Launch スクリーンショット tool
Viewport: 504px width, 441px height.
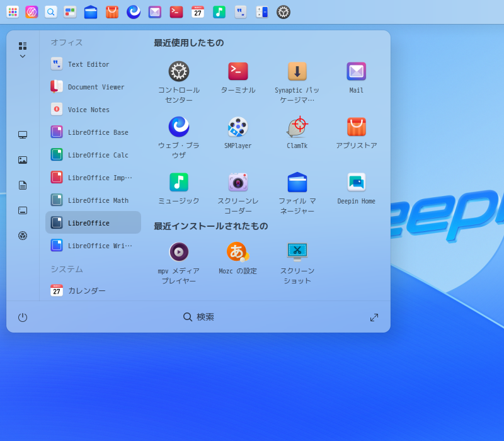tap(297, 252)
